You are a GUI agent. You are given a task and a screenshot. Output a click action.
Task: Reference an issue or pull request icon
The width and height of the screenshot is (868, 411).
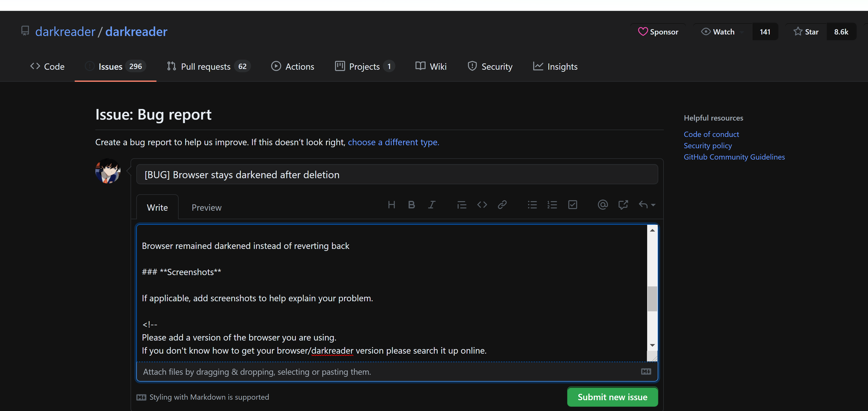[623, 205]
